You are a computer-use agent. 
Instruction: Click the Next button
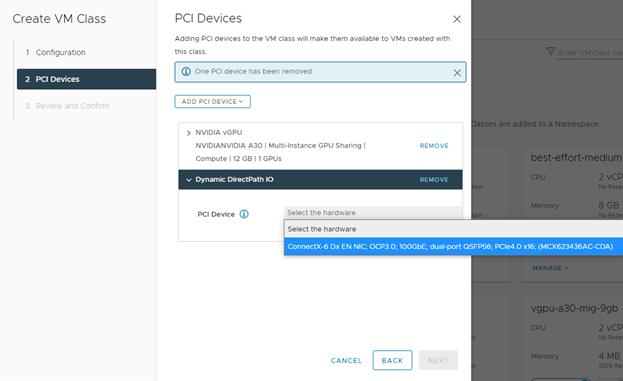438,360
